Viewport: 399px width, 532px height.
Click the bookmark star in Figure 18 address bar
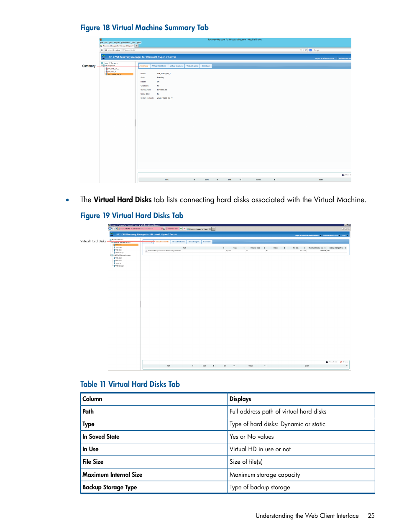tap(301, 50)
